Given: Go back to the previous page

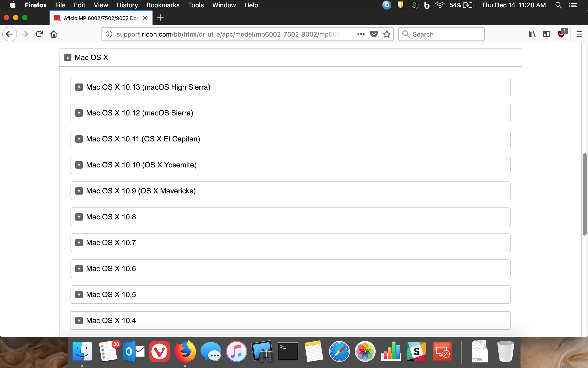Looking at the screenshot, I should tap(10, 34).
